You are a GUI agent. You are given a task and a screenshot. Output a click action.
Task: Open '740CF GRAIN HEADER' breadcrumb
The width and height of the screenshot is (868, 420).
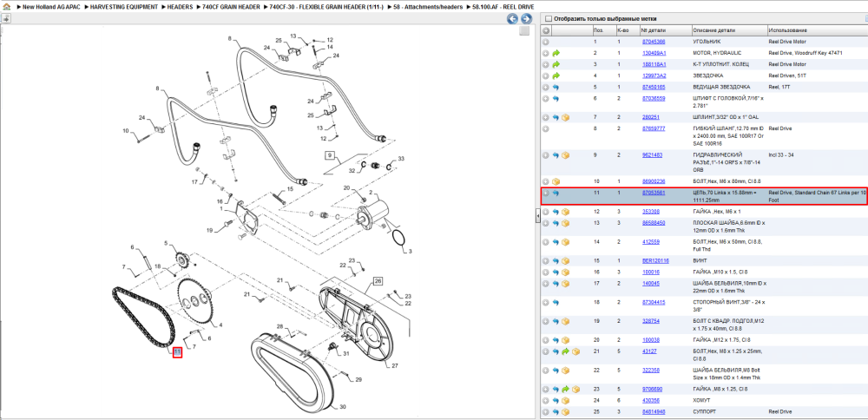(x=231, y=7)
